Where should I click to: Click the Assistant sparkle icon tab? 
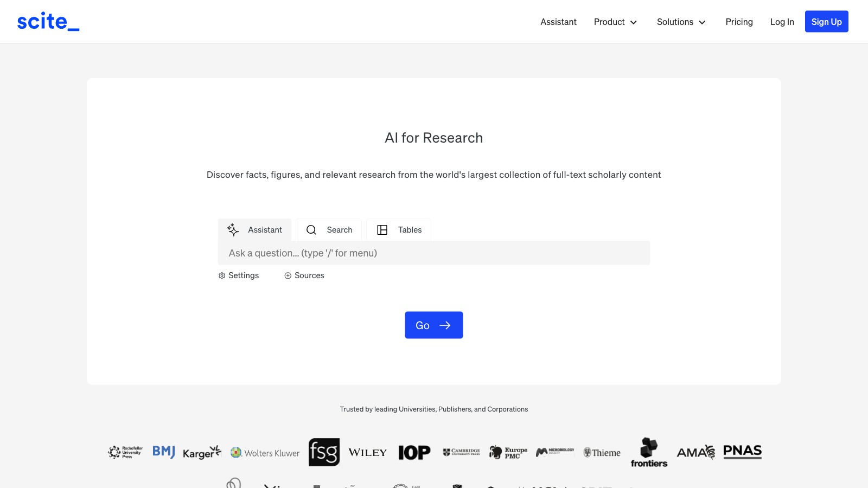pos(233,230)
